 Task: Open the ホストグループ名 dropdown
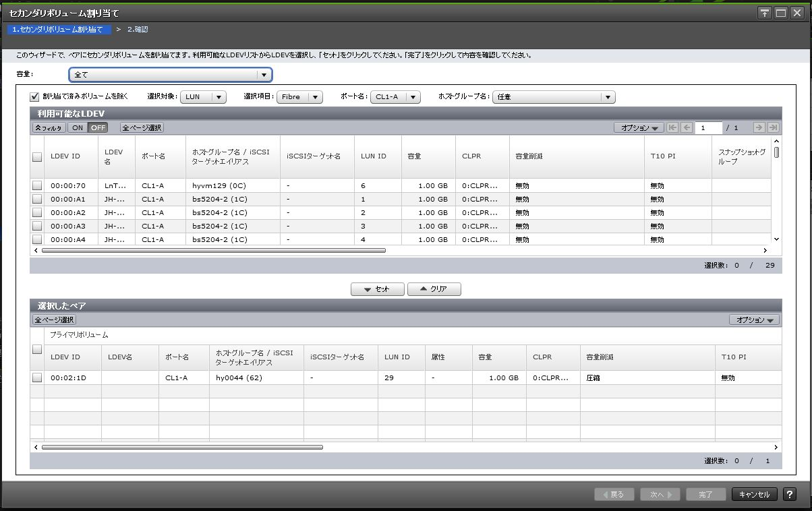pos(554,97)
